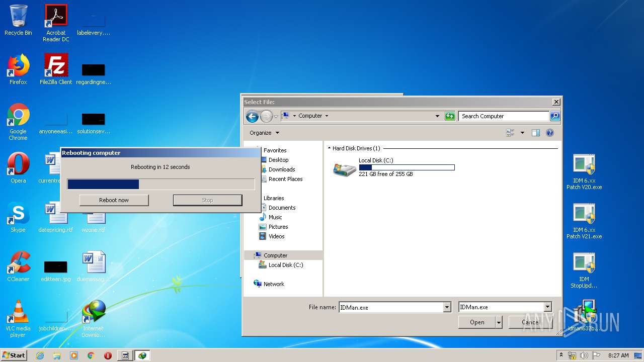Click the rebooting countdown progress bar
Viewport: 644px width, 362px height.
161,185
